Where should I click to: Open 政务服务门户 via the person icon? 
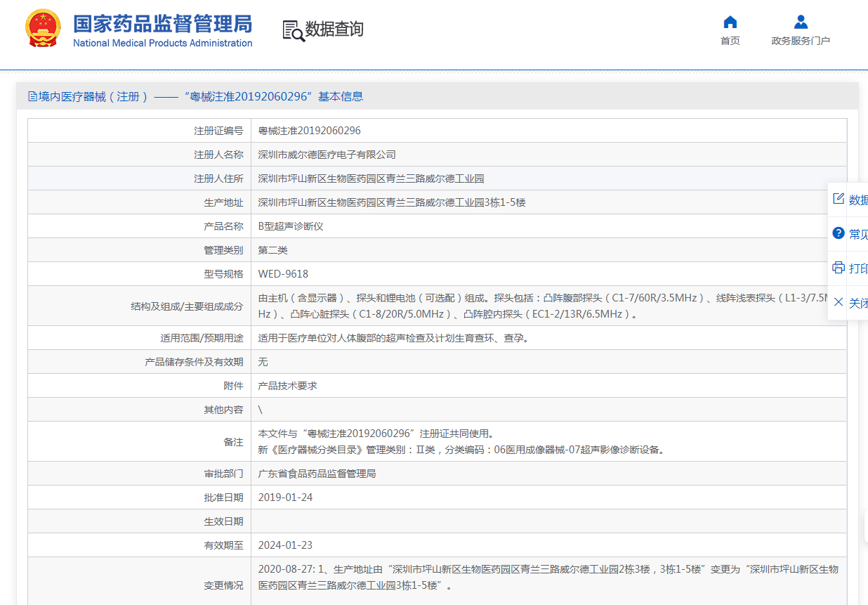pyautogui.click(x=801, y=22)
